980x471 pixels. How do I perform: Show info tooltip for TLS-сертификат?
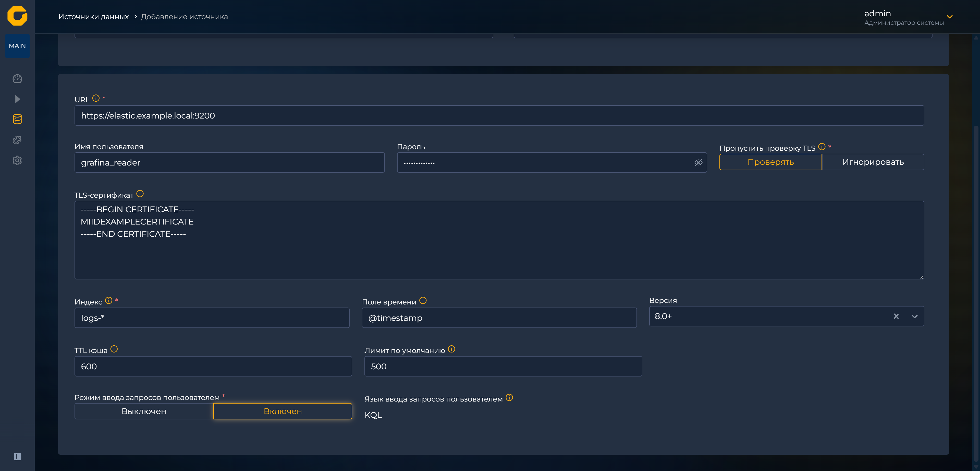point(140,194)
